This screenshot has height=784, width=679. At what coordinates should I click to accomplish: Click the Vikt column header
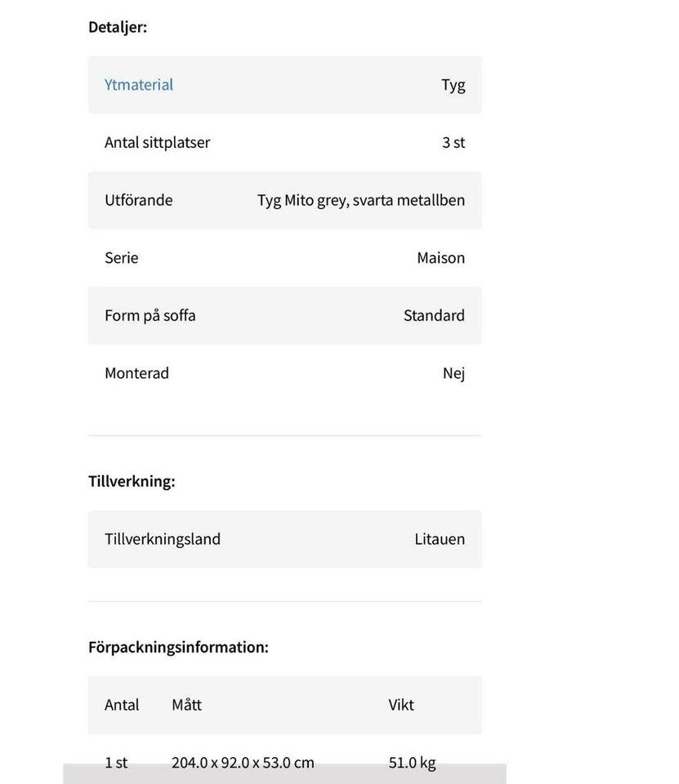[401, 705]
